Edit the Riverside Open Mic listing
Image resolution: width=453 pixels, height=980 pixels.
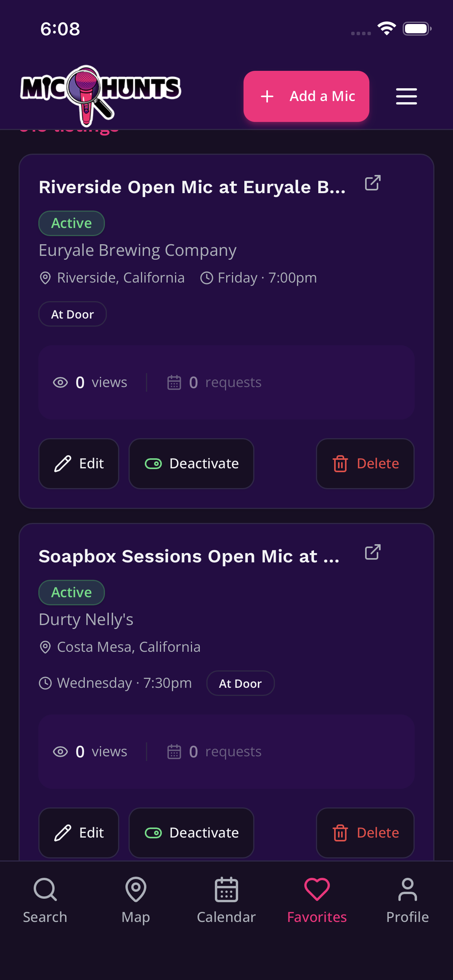pyautogui.click(x=79, y=464)
